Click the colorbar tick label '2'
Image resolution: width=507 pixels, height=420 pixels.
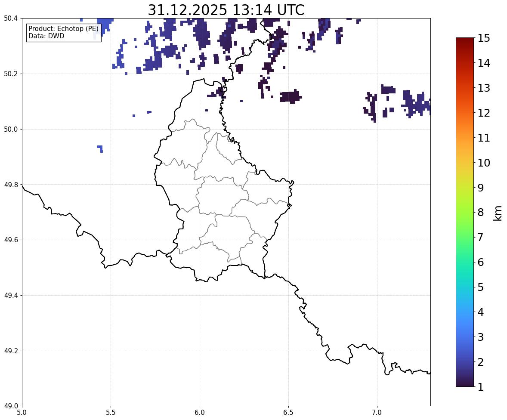pyautogui.click(x=481, y=362)
